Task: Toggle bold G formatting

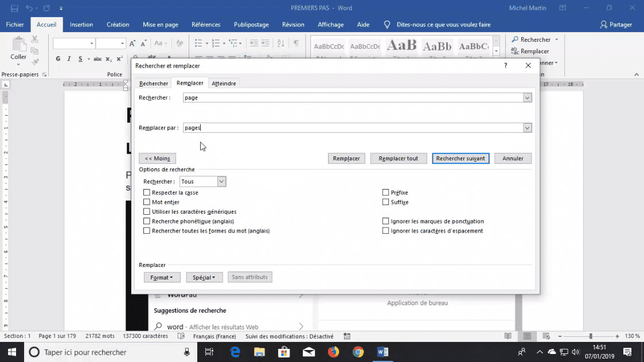Action: click(x=58, y=58)
